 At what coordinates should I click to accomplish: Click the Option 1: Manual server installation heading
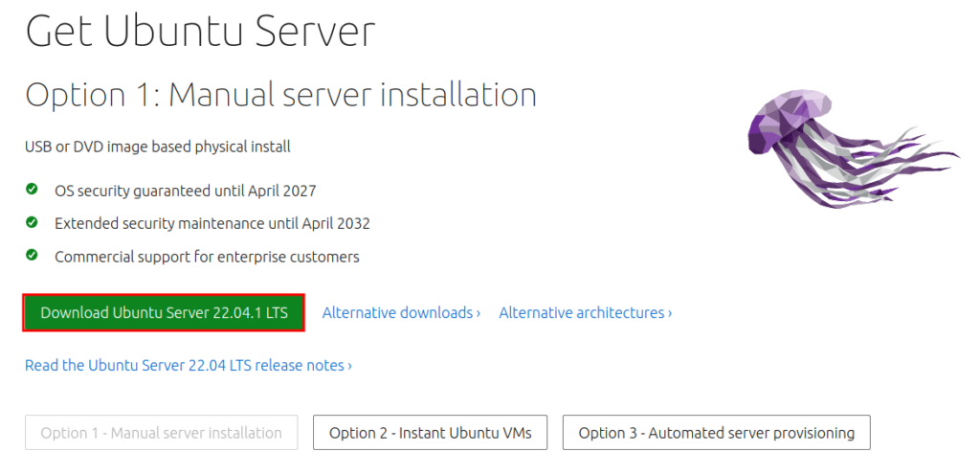pos(280,95)
